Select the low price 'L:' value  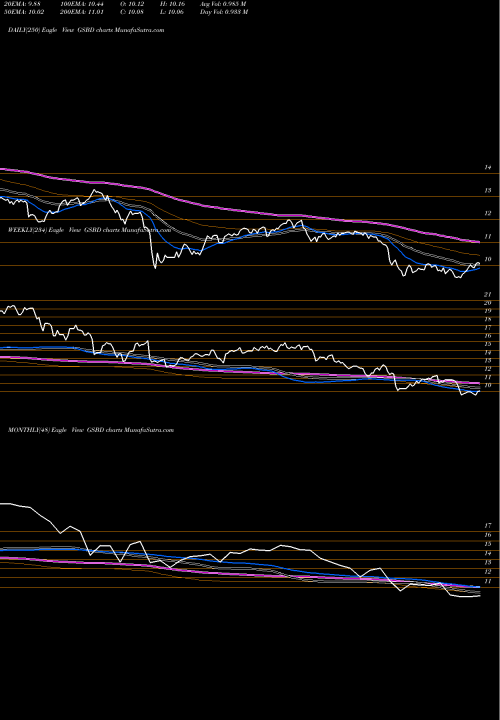coord(172,12)
